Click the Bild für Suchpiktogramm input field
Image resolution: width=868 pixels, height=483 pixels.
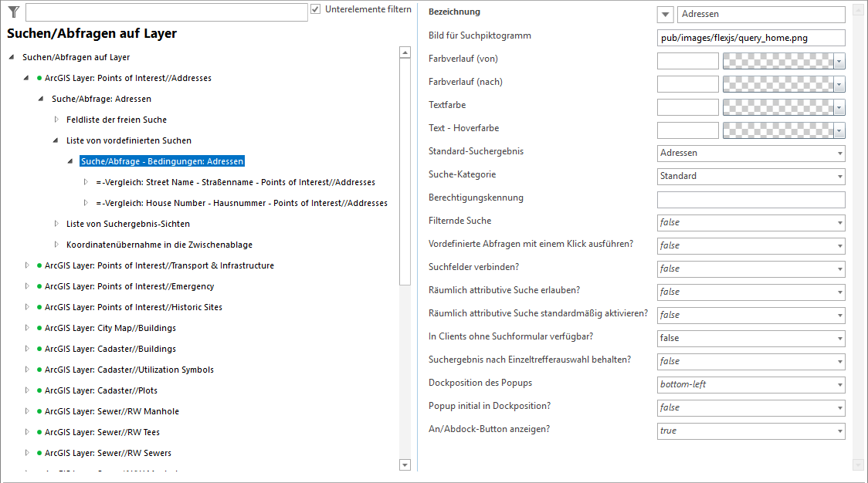751,38
